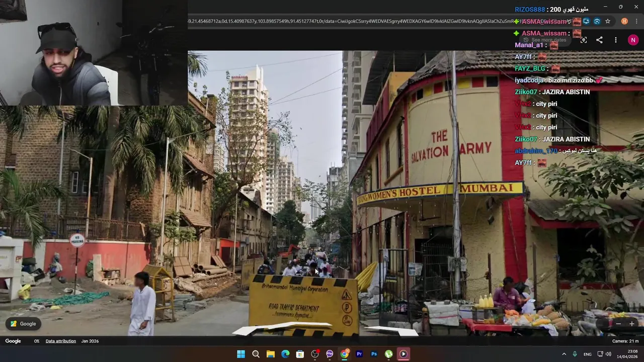Click Manal_a1 chat username

529,45
